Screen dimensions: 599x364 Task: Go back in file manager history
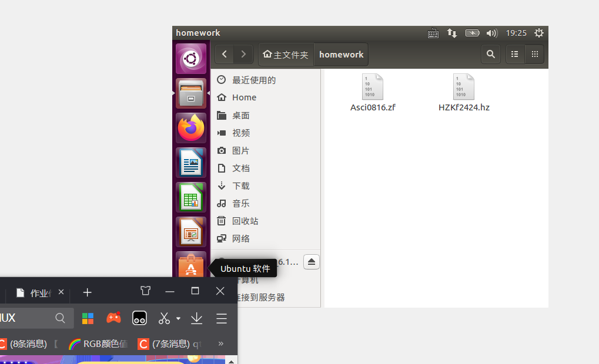[x=225, y=54]
